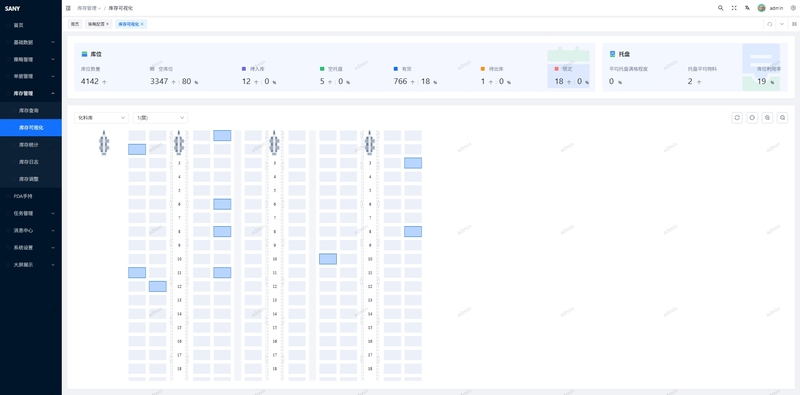Open the language translation icon

pyautogui.click(x=747, y=8)
